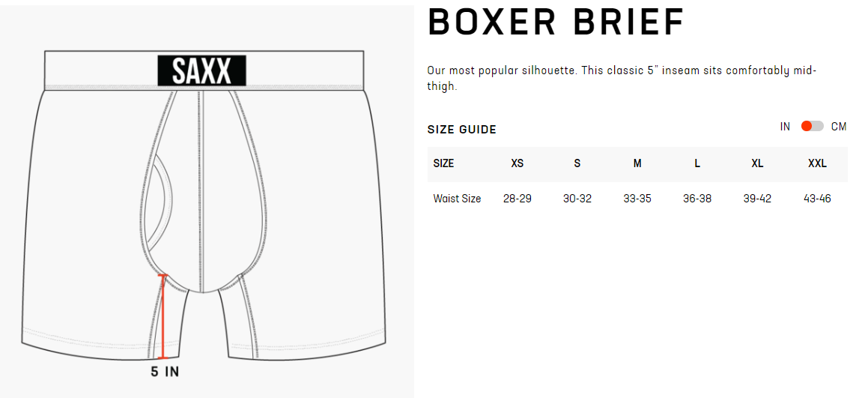
Task: Click the SAXX logo on the waistband
Action: coord(201,70)
